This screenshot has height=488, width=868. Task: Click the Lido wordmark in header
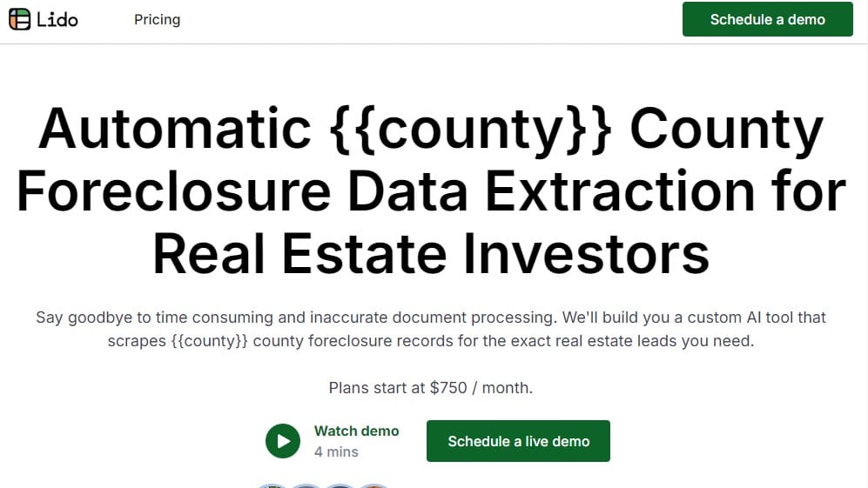57,20
